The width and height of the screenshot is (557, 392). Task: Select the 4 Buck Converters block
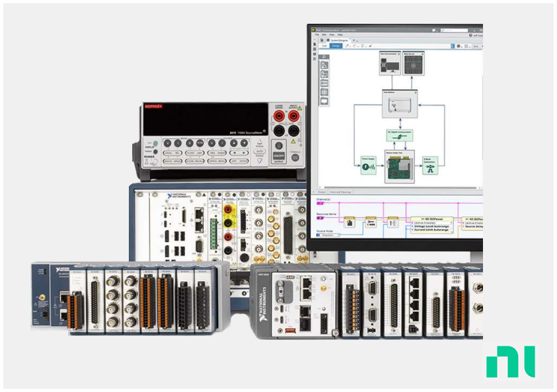coord(430,166)
